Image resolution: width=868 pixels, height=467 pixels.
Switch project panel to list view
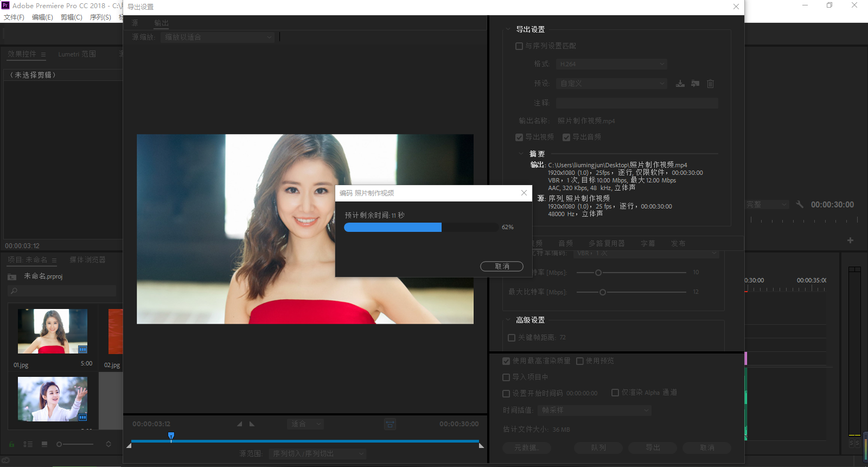click(28, 444)
